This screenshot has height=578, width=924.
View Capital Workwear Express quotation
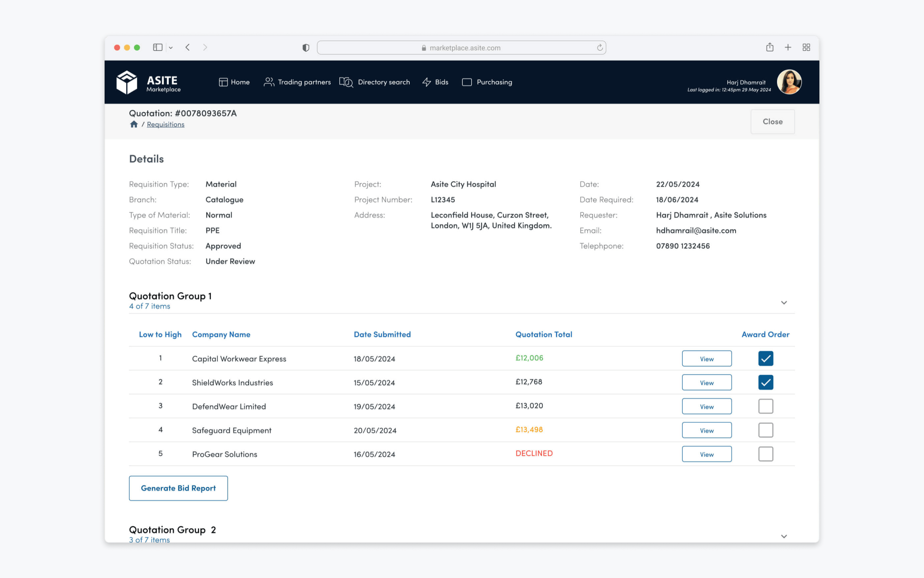click(707, 359)
